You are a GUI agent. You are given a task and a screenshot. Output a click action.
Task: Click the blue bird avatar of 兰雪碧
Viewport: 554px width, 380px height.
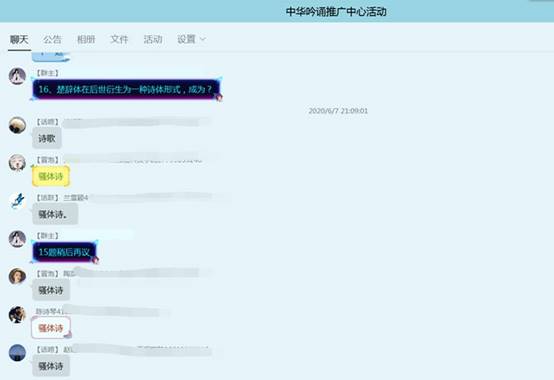point(17,201)
